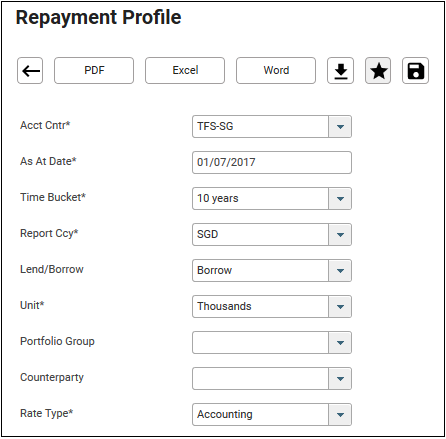Expand the Lend/Borrow dropdown arrow

coord(340,271)
